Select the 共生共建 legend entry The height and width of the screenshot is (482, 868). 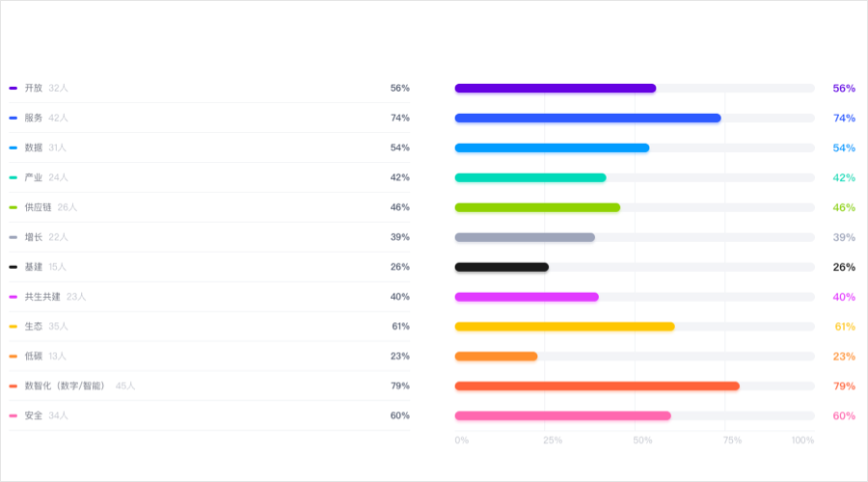pyautogui.click(x=42, y=297)
